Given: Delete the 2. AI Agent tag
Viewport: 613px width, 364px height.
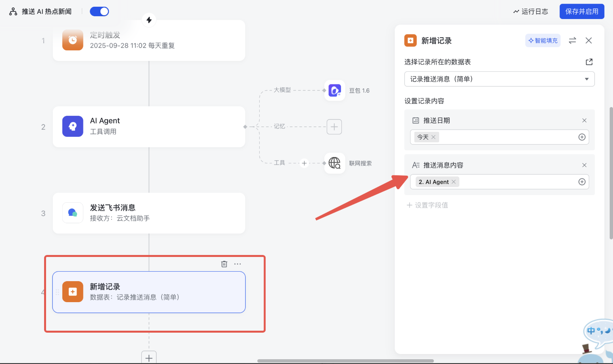Looking at the screenshot, I should [x=454, y=182].
